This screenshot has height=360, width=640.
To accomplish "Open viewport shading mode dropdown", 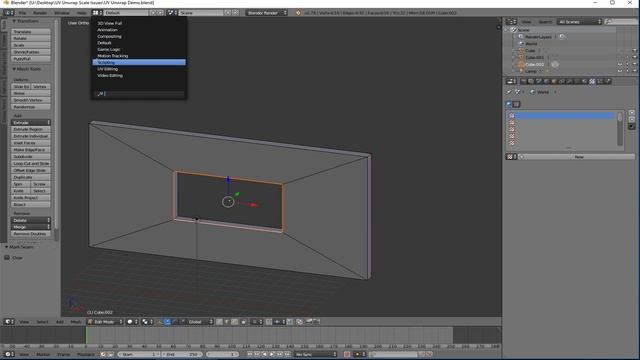I will click(132, 322).
